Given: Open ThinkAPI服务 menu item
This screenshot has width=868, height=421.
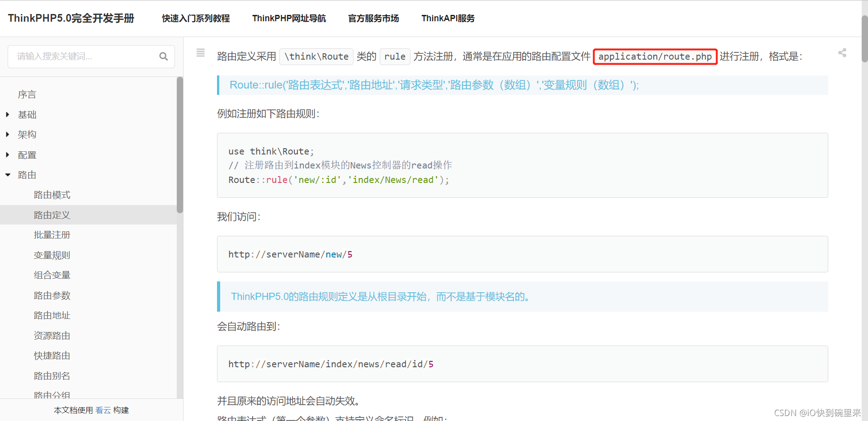Looking at the screenshot, I should point(448,19).
